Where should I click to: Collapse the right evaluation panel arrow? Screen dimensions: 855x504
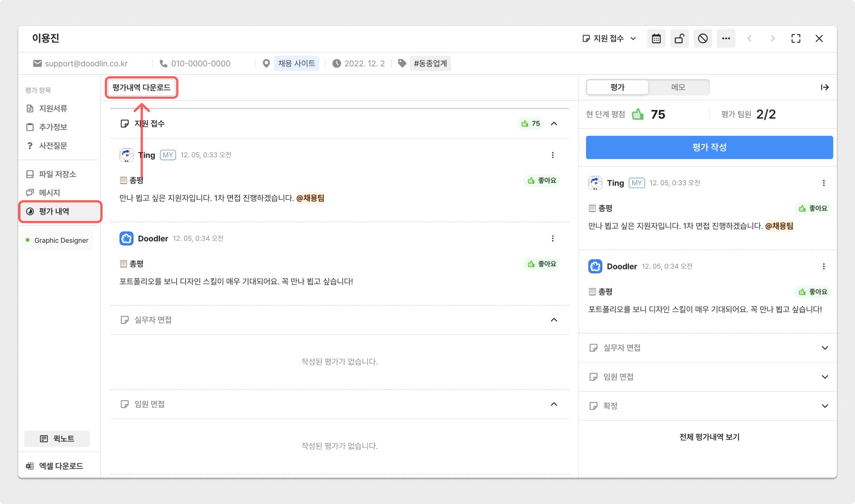click(825, 87)
